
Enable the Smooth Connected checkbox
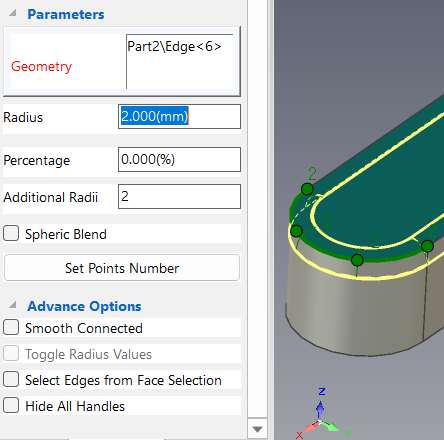(11, 327)
